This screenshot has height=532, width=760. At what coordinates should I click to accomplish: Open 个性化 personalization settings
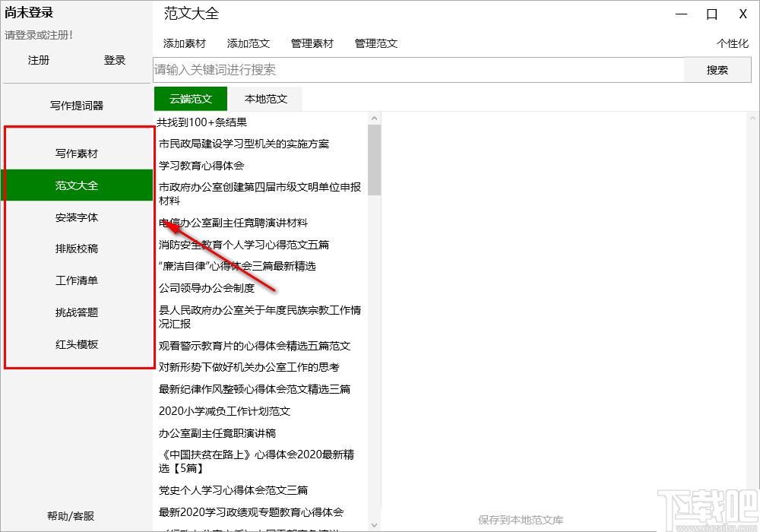[733, 43]
